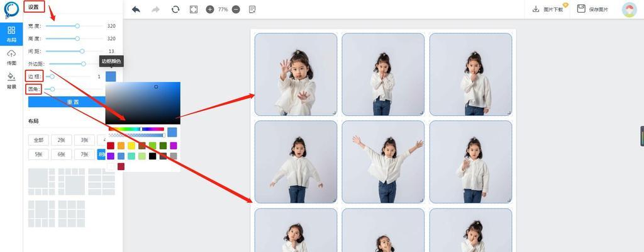The image size is (644, 252).
Task: Choose the crimson swatch in the last row
Action: [x=121, y=166]
